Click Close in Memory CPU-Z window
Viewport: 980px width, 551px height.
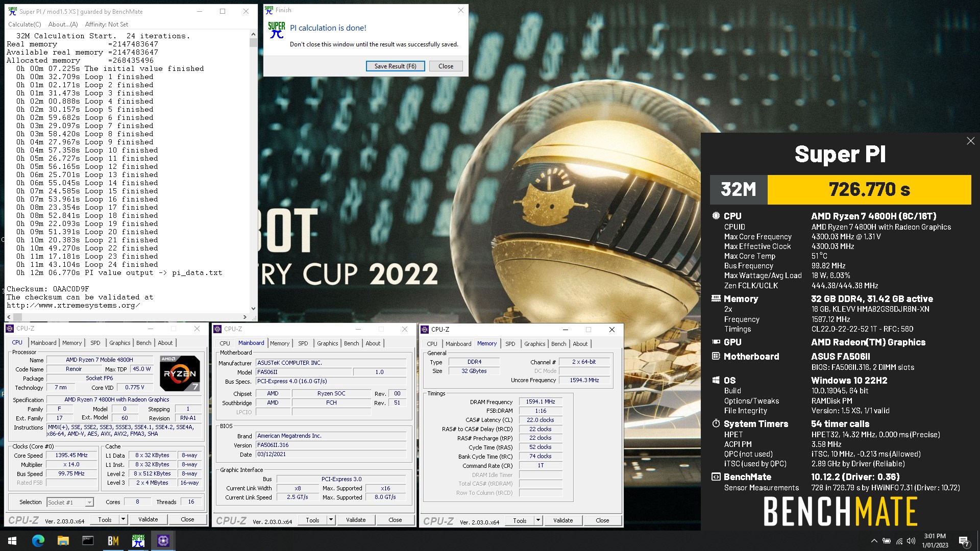[602, 520]
